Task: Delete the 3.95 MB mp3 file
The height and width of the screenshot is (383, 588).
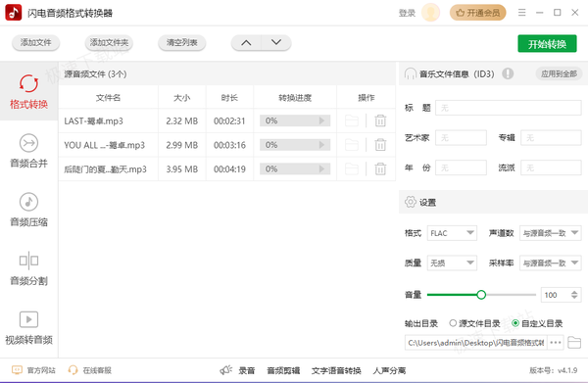Action: tap(380, 169)
